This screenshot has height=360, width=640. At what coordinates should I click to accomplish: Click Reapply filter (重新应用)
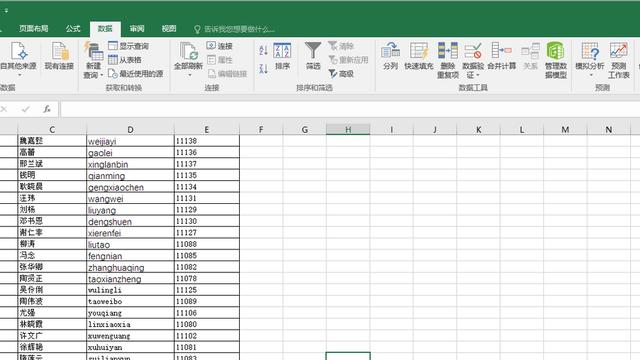point(348,60)
